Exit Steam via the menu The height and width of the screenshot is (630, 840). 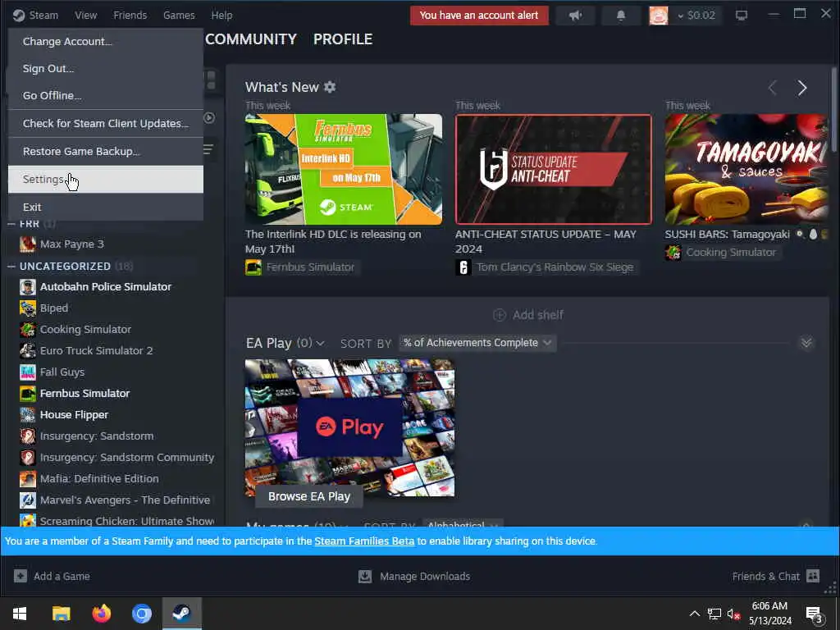tap(106, 207)
